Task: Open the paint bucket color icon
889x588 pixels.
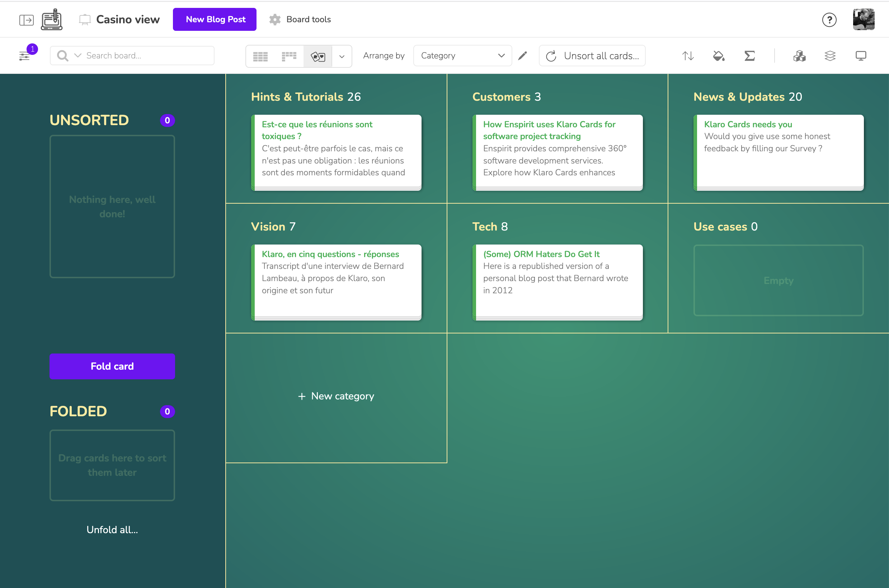Action: (719, 56)
